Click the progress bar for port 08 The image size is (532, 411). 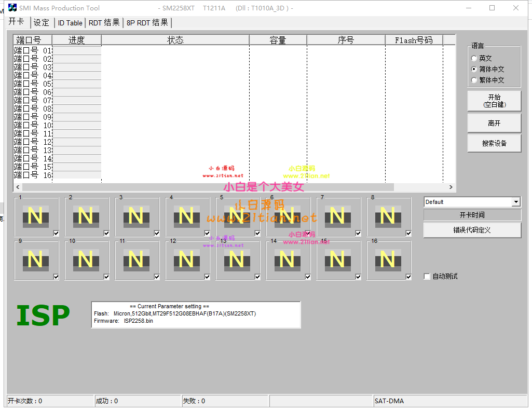tap(77, 109)
